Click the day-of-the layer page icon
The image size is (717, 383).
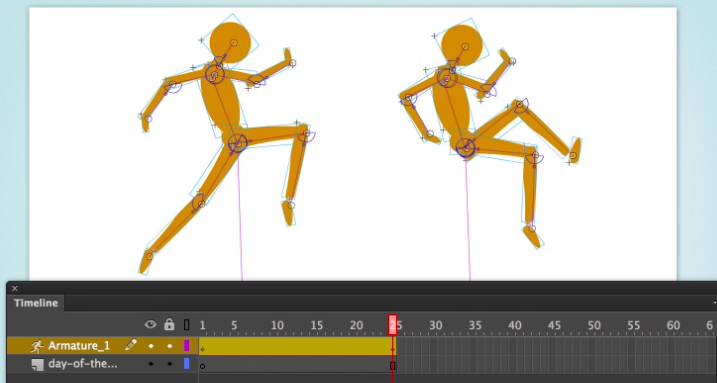[37, 365]
